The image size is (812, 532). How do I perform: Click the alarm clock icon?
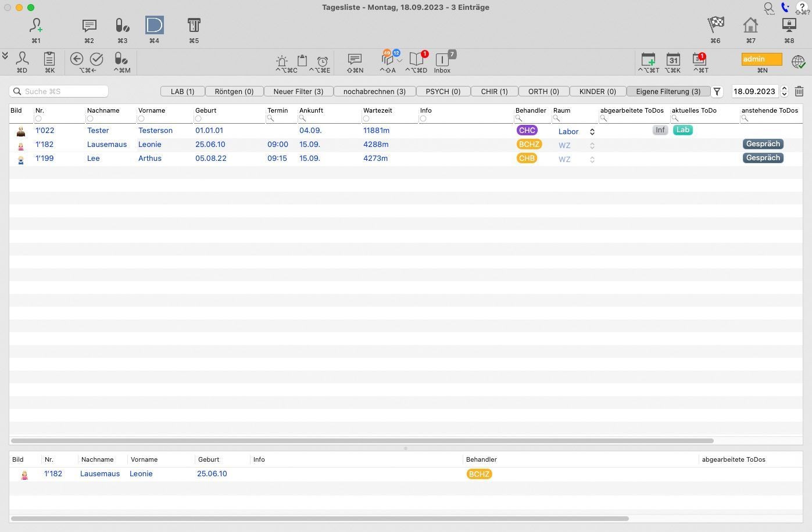click(322, 60)
